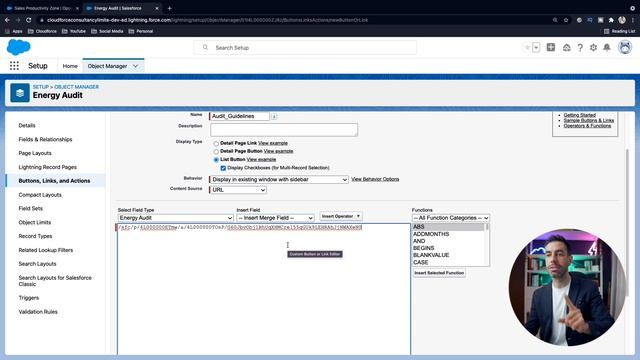This screenshot has height=360, width=640.
Task: Click the browser zoom magnifier icon
Action: click(x=555, y=20)
